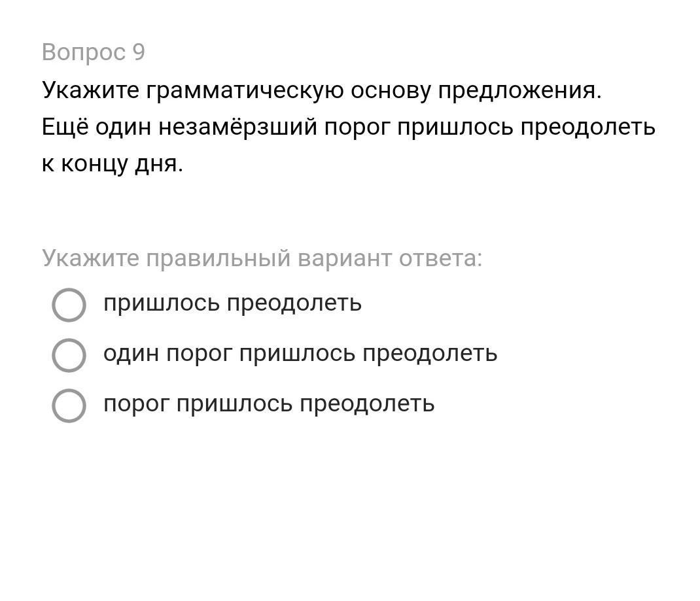Image resolution: width=700 pixels, height=601 pixels.
Task: Click the word "предложения." in the instruction
Action: [519, 90]
